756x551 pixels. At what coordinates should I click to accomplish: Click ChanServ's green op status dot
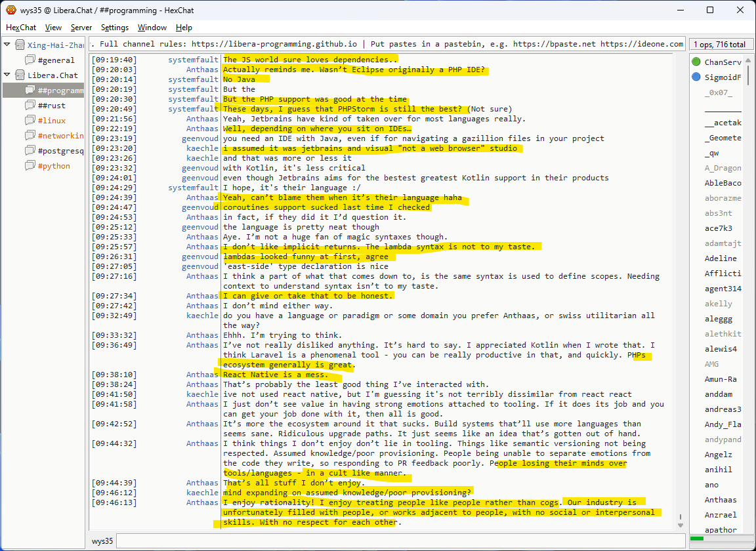coord(696,62)
